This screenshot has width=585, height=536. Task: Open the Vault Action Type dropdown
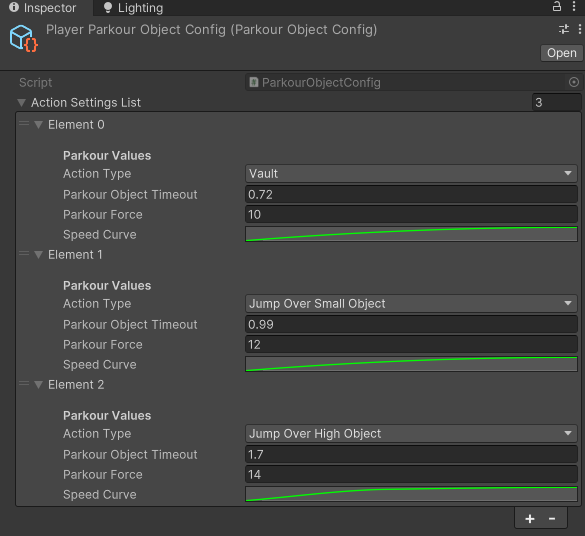[411, 173]
